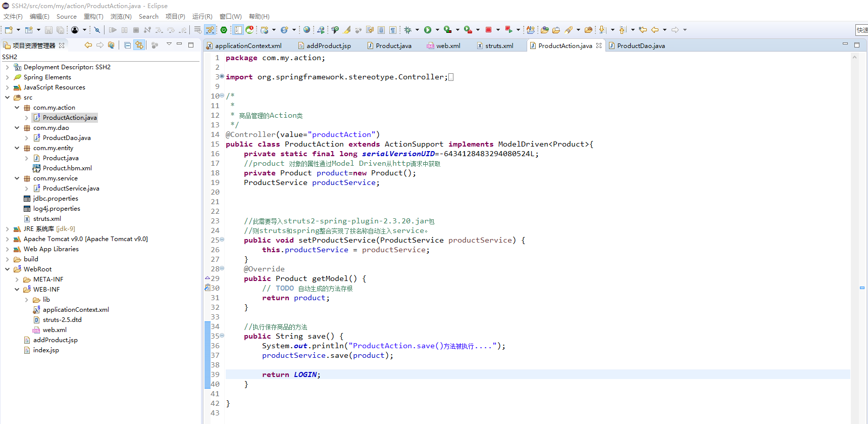Click the Previous Annotation icon
868x424 pixels.
[x=623, y=30]
